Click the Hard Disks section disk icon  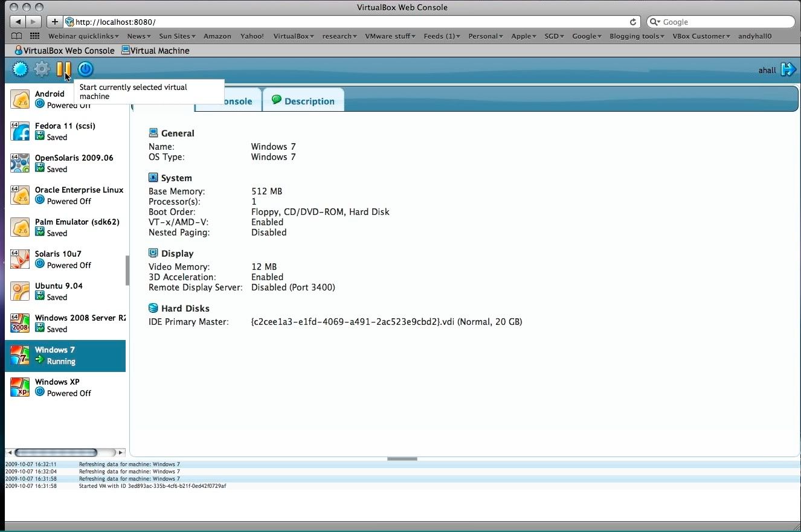[153, 308]
